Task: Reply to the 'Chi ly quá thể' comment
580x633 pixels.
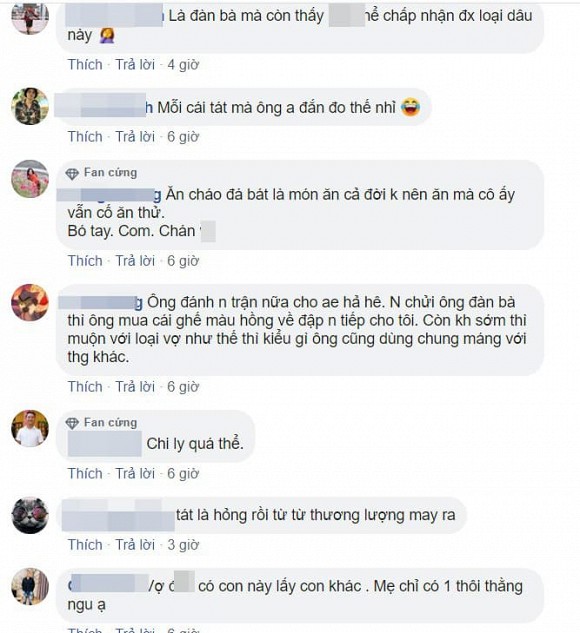Action: [135, 474]
